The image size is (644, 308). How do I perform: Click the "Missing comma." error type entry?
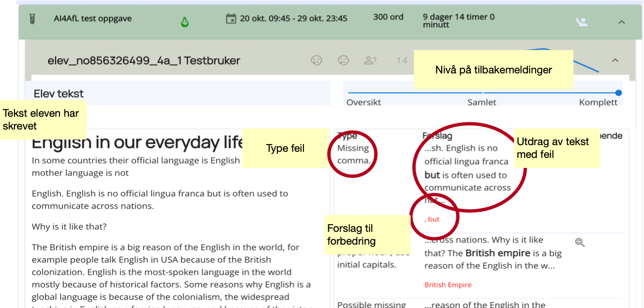coord(353,154)
